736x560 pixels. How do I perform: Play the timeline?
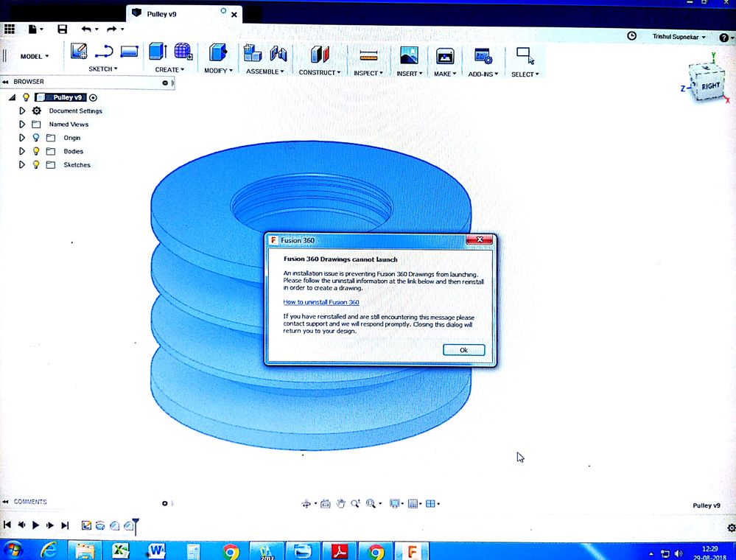[x=35, y=525]
